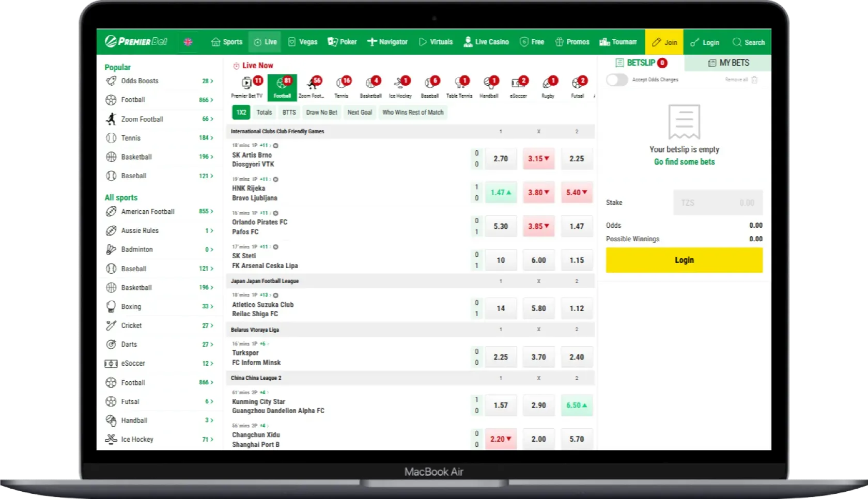Viewport: 868px width, 499px height.
Task: Select the Draw No Bet filter
Action: [321, 112]
